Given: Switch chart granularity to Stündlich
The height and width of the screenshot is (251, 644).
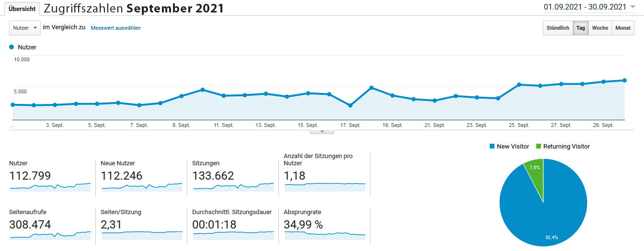Looking at the screenshot, I should (558, 28).
